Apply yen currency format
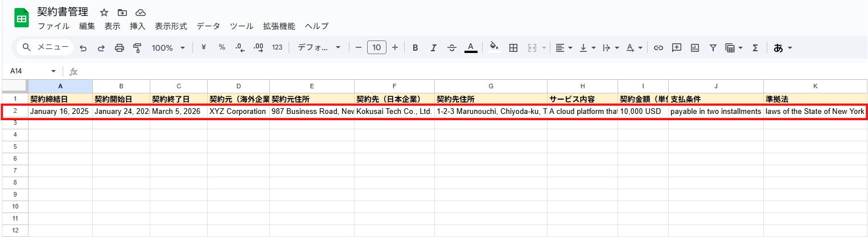The width and height of the screenshot is (868, 237). click(204, 48)
